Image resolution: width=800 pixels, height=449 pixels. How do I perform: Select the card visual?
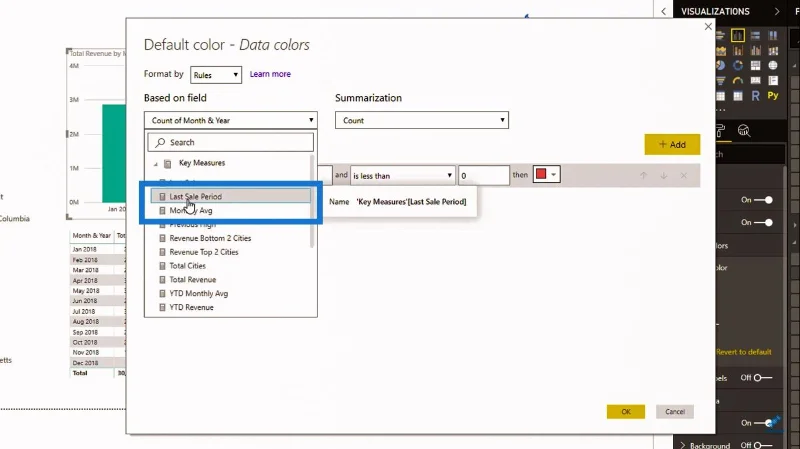pyautogui.click(x=756, y=81)
